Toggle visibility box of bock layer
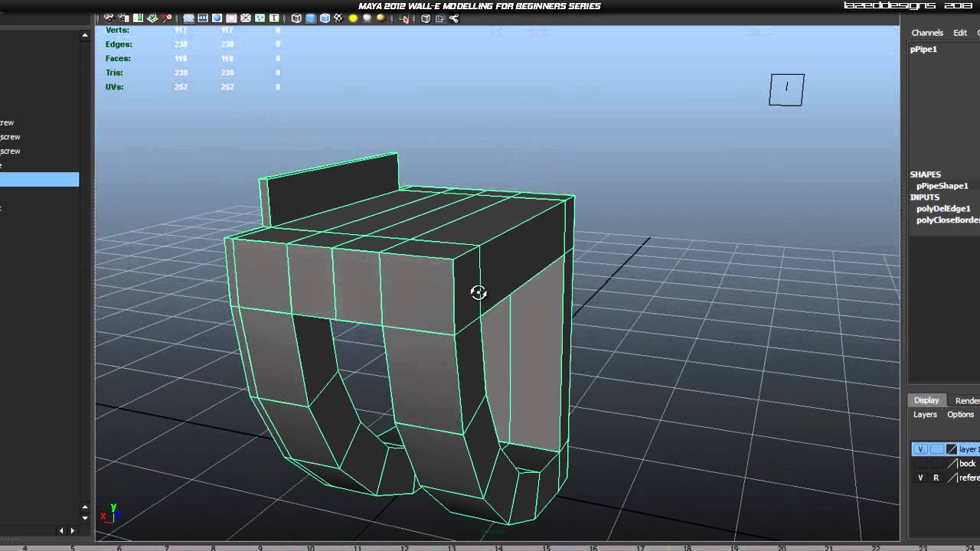Image resolution: width=980 pixels, height=551 pixels. [920, 464]
